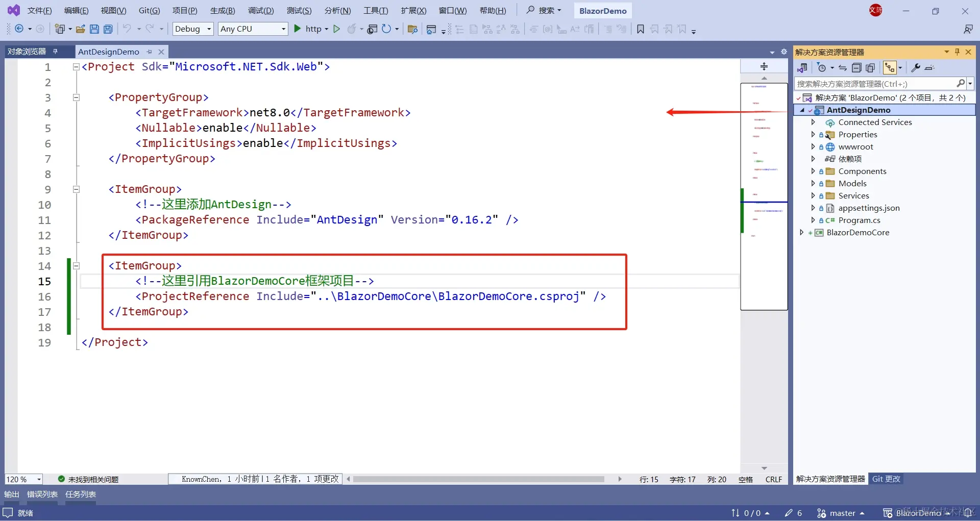Open the 输出 panel tab
Viewport: 980px width, 521px height.
point(11,494)
